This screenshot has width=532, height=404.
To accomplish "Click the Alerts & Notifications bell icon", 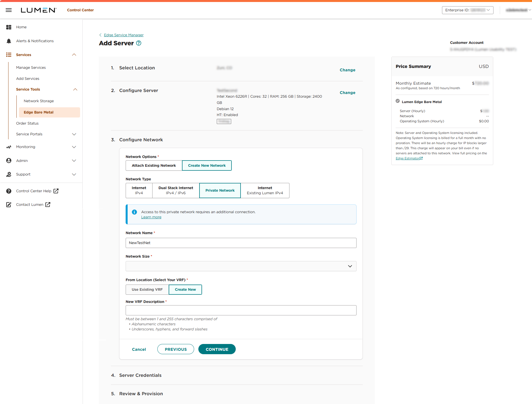I will click(x=9, y=41).
